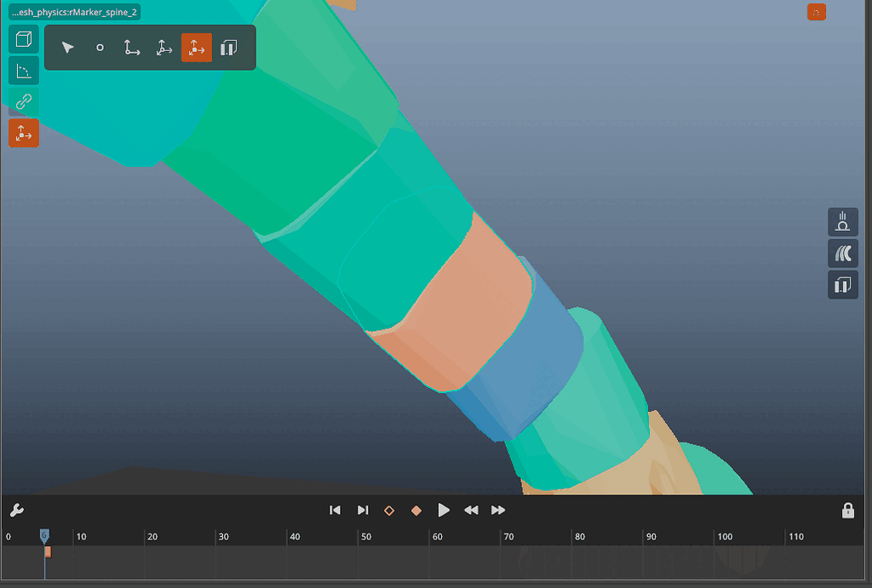Open the physics tracking panel on the right

842,222
